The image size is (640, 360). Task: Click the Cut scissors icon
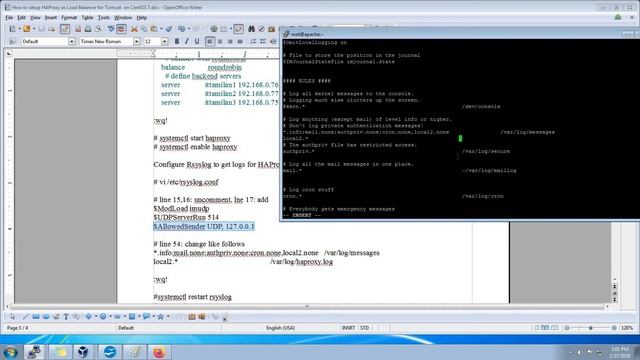[134, 29]
